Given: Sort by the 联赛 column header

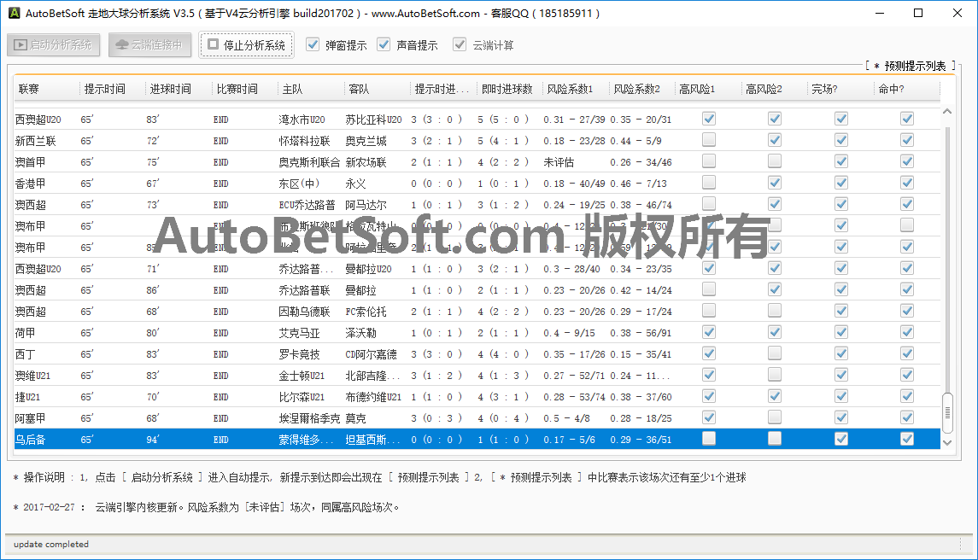Looking at the screenshot, I should [x=47, y=89].
